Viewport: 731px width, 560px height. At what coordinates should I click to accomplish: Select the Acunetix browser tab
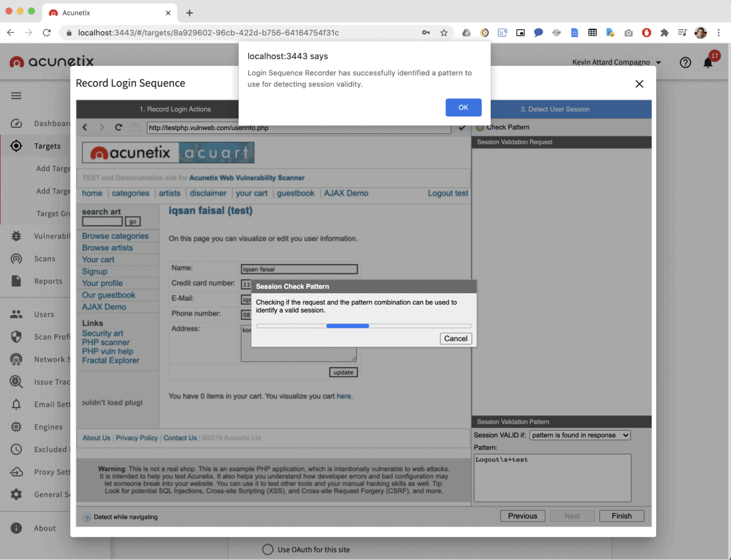tap(110, 13)
